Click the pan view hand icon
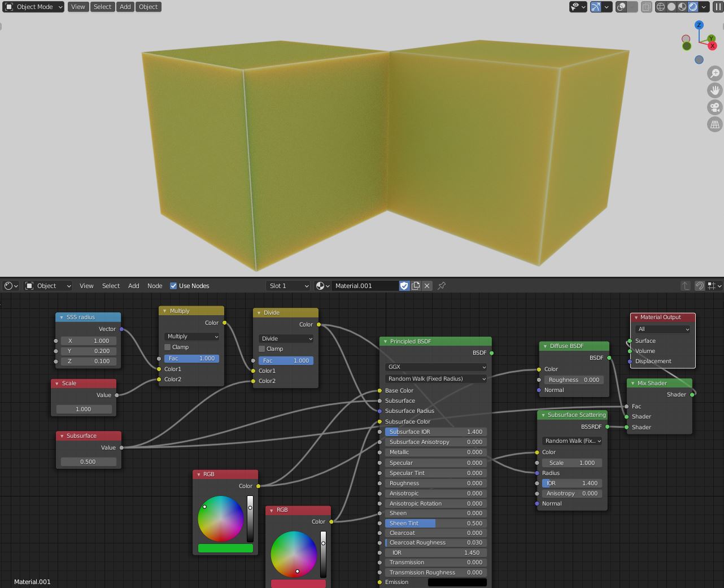 point(715,90)
